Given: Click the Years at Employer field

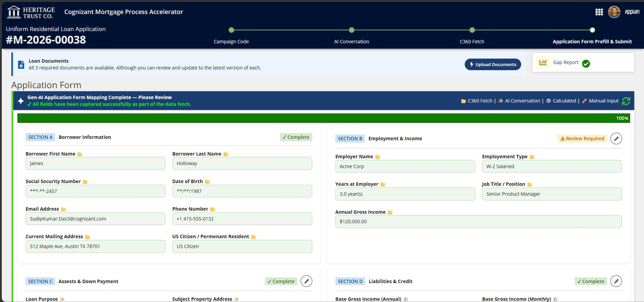Looking at the screenshot, I should coord(405,194).
